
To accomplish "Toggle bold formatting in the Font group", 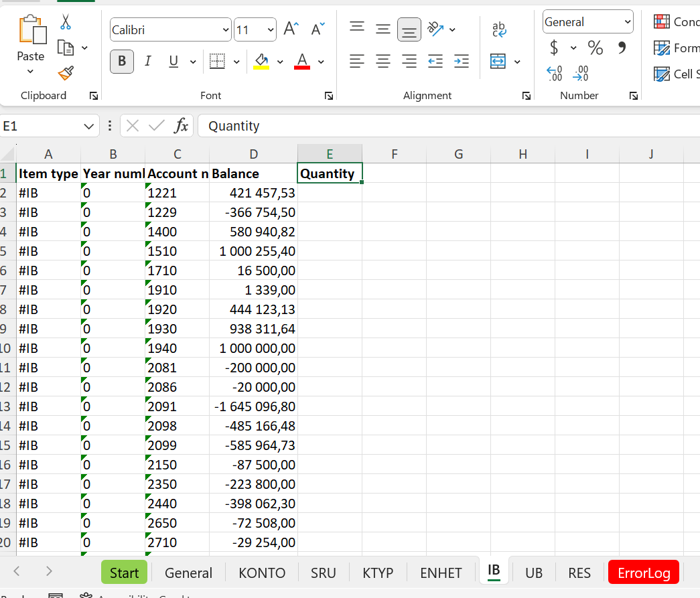I will tap(121, 61).
